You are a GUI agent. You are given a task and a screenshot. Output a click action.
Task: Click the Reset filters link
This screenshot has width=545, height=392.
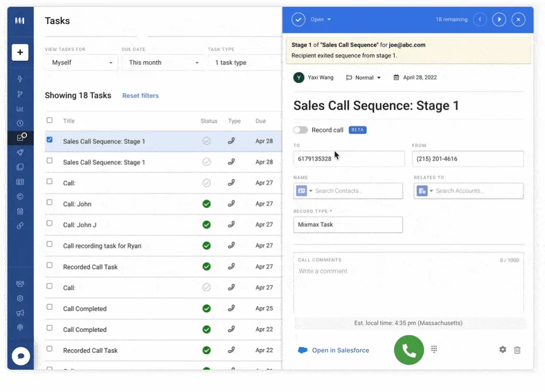coord(141,96)
